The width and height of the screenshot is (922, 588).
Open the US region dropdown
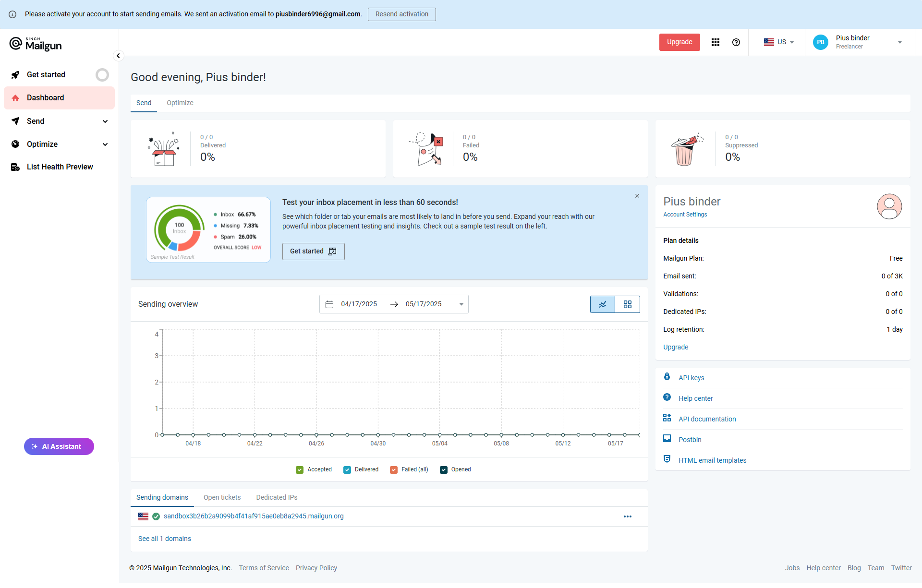[779, 42]
